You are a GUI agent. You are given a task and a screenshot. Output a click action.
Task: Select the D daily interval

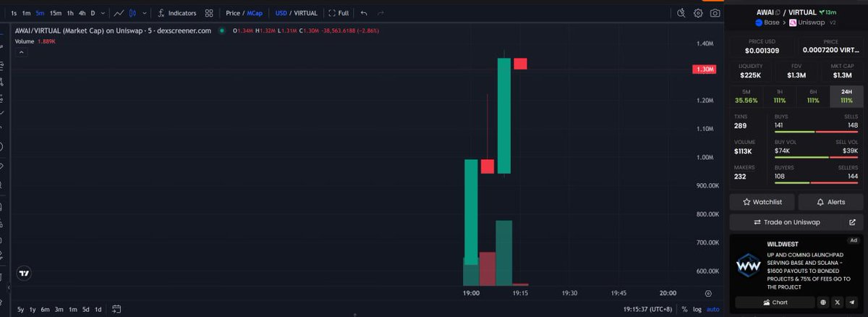[x=93, y=13]
